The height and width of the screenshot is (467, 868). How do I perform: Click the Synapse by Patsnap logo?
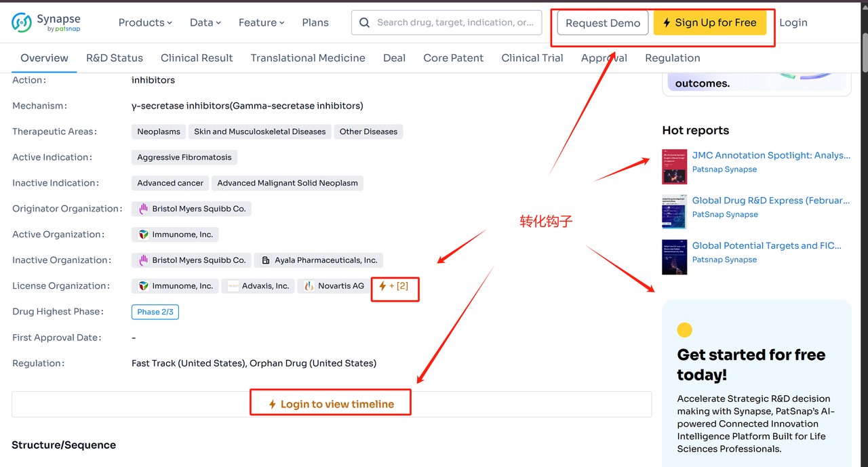tap(46, 22)
